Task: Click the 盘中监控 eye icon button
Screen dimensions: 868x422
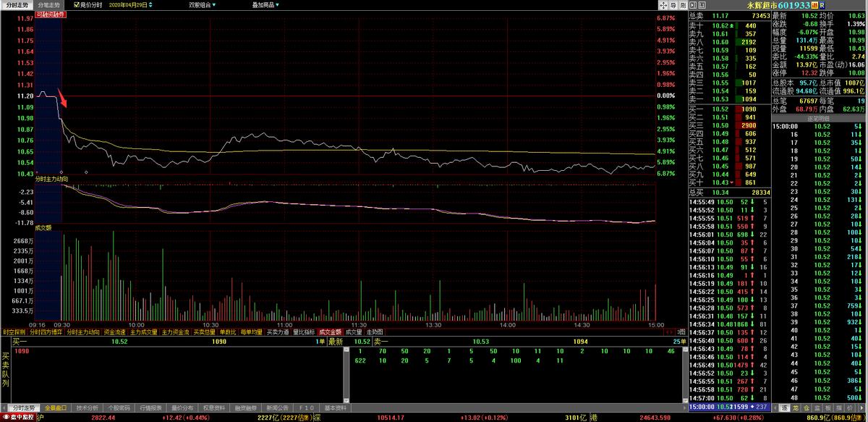Action: [x=18, y=418]
